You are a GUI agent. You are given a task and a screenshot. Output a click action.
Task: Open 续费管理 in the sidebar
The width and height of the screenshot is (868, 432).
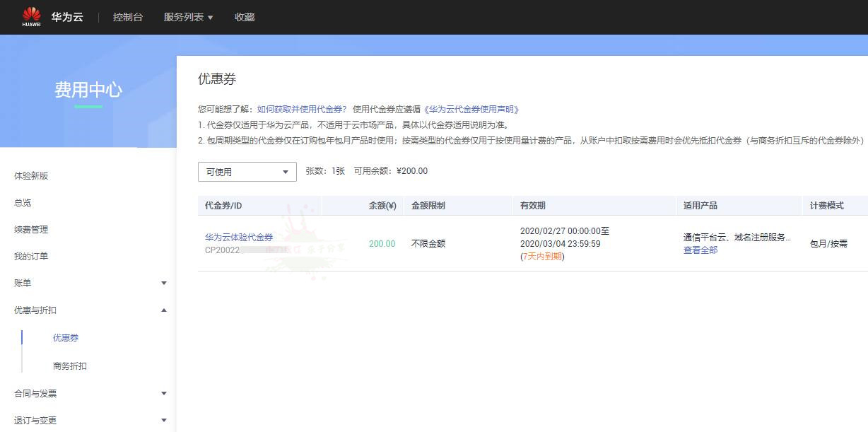pos(31,230)
